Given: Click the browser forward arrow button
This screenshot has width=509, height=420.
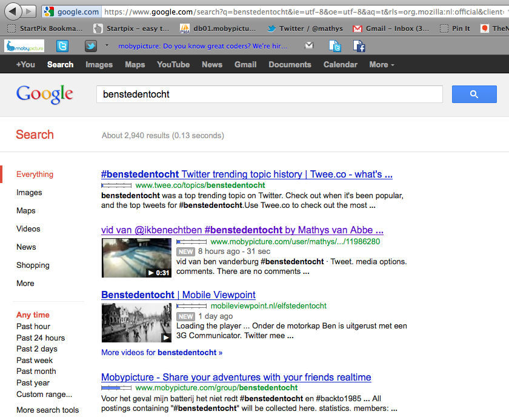Looking at the screenshot, I should (30, 12).
